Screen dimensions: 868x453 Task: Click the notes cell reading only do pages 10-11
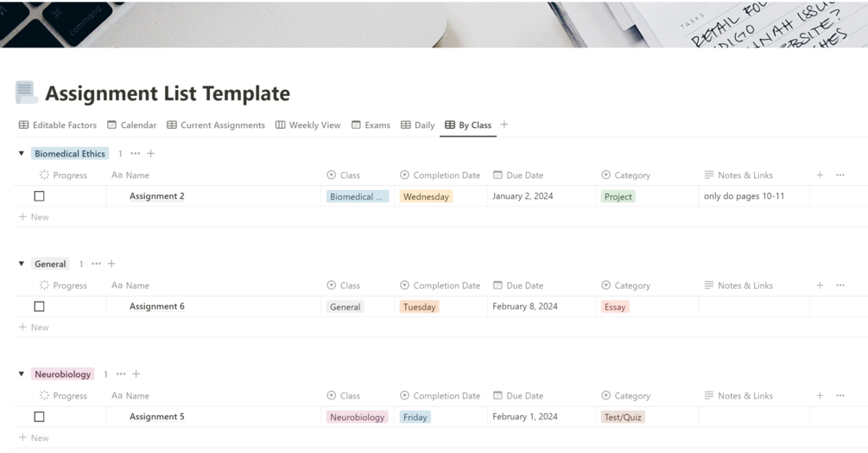click(744, 196)
